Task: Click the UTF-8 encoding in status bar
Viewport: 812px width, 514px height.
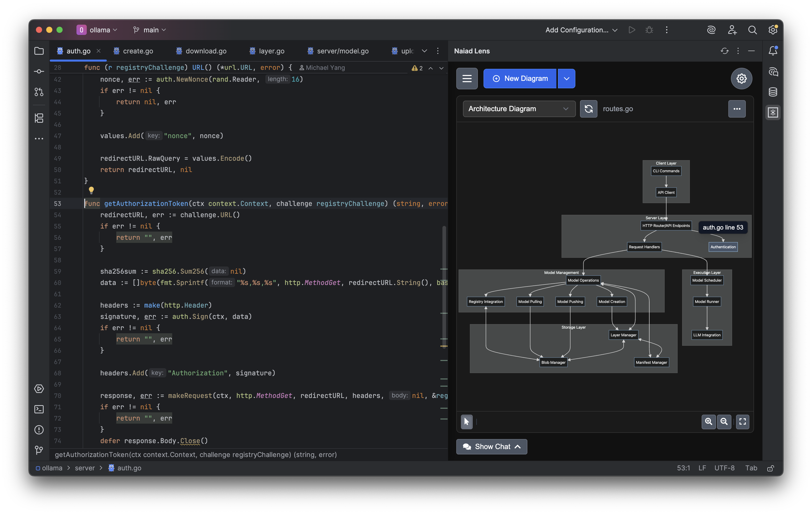Action: (x=724, y=468)
